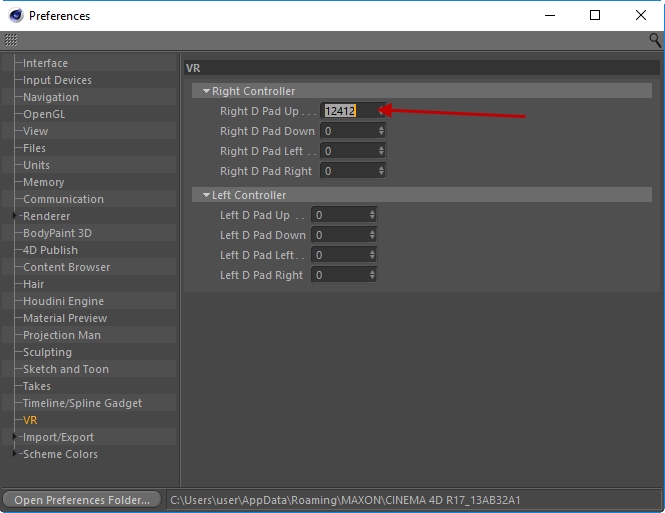This screenshot has height=513, width=665.
Task: Expand the Scheme Colors tree arrow
Action: [14, 454]
